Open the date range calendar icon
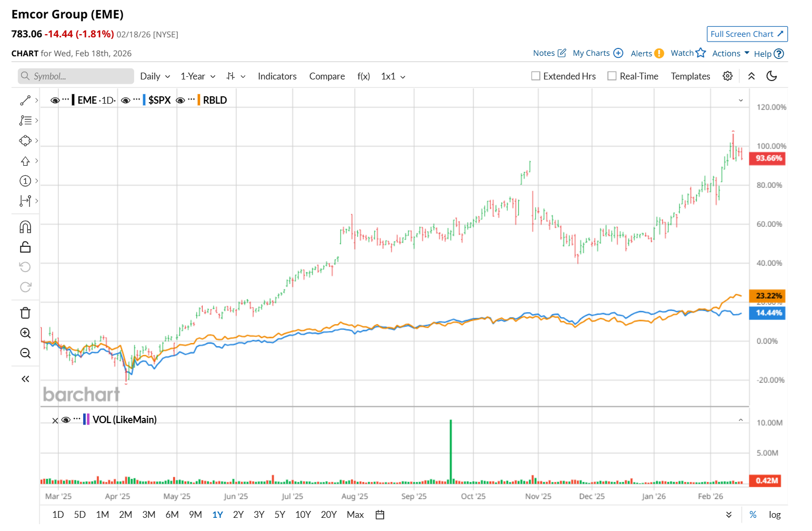 click(380, 515)
